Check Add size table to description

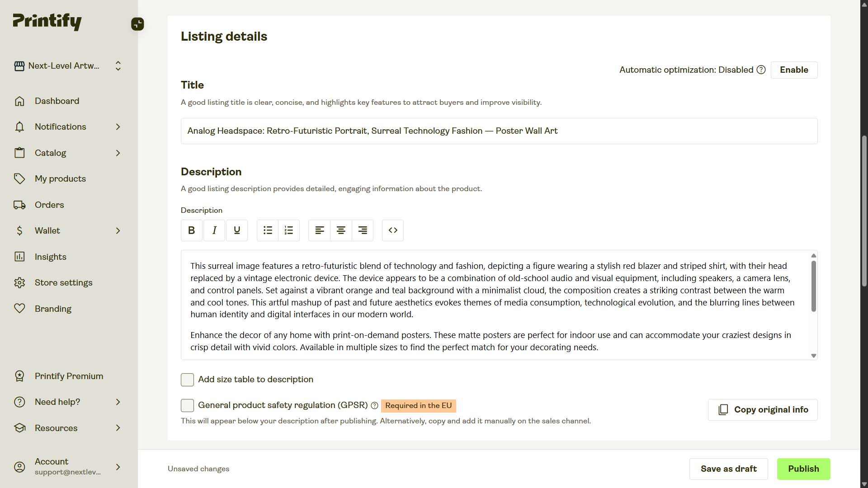pos(187,380)
